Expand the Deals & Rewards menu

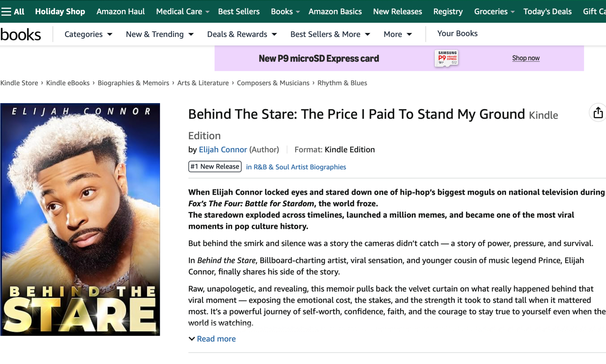242,34
